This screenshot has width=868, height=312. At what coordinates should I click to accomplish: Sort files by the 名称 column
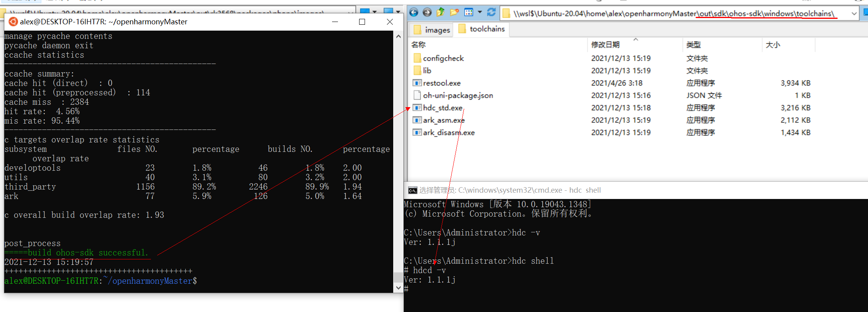(x=498, y=45)
